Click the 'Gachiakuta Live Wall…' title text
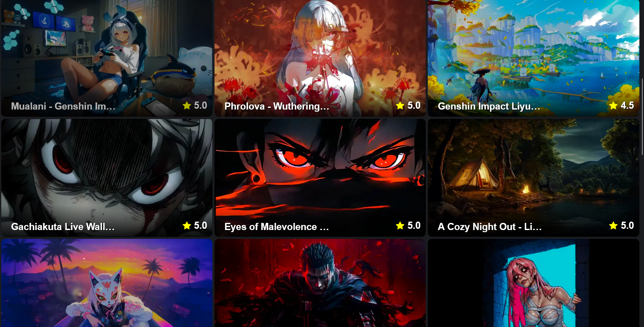Viewport: 644px width, 327px height. coord(63,227)
